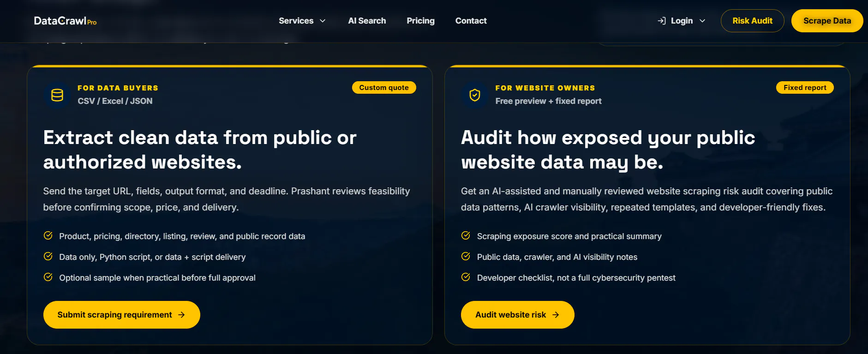The width and height of the screenshot is (868, 354).
Task: Click the shield icon for website owners
Action: pyautogui.click(x=475, y=95)
